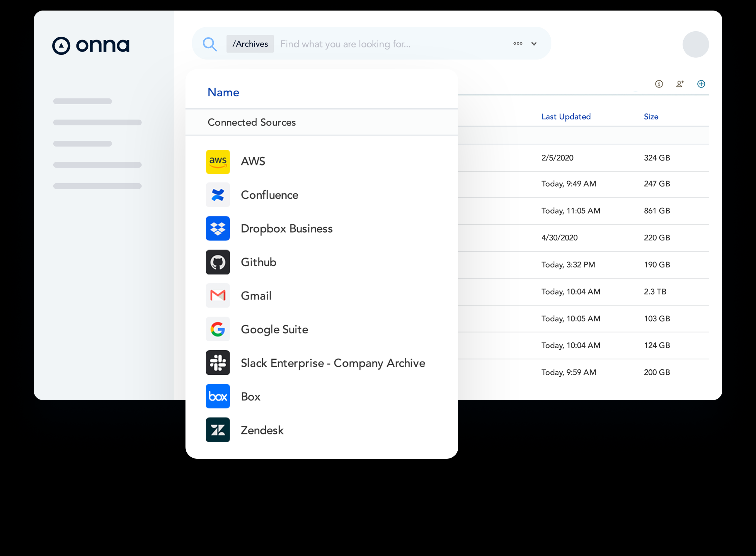756x556 pixels.
Task: Click the info icon above the table
Action: [659, 84]
